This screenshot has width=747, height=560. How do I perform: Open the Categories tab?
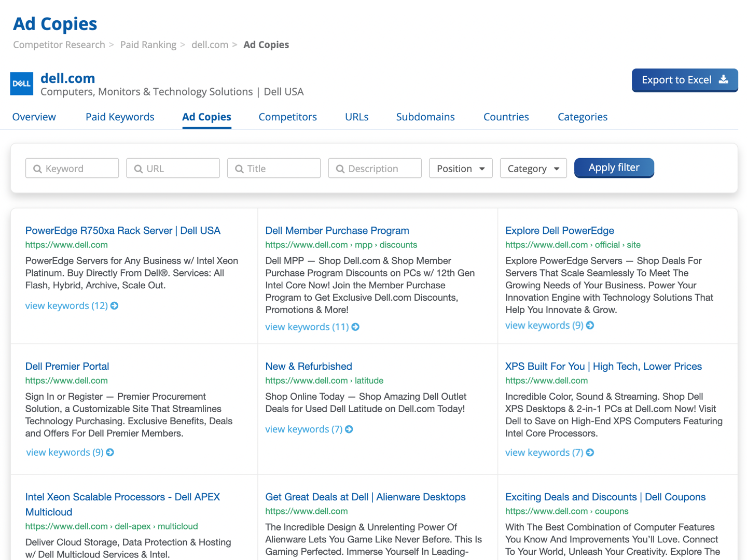[x=583, y=117]
